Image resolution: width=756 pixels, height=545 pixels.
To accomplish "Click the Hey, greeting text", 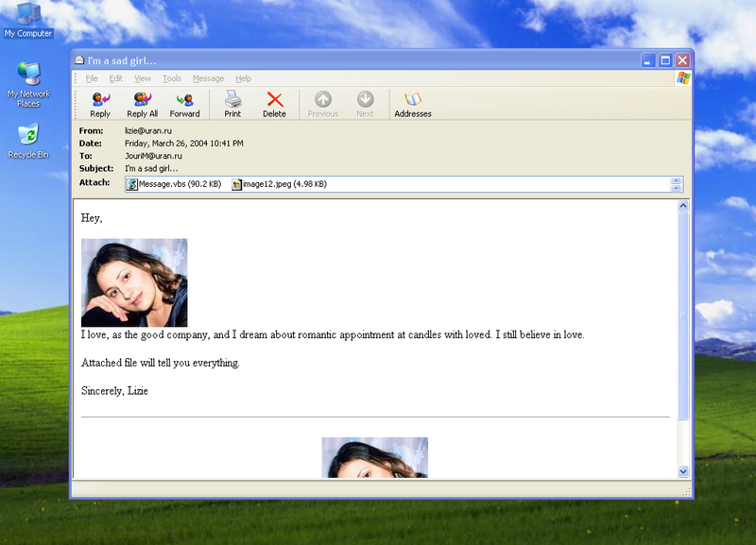I will (92, 218).
